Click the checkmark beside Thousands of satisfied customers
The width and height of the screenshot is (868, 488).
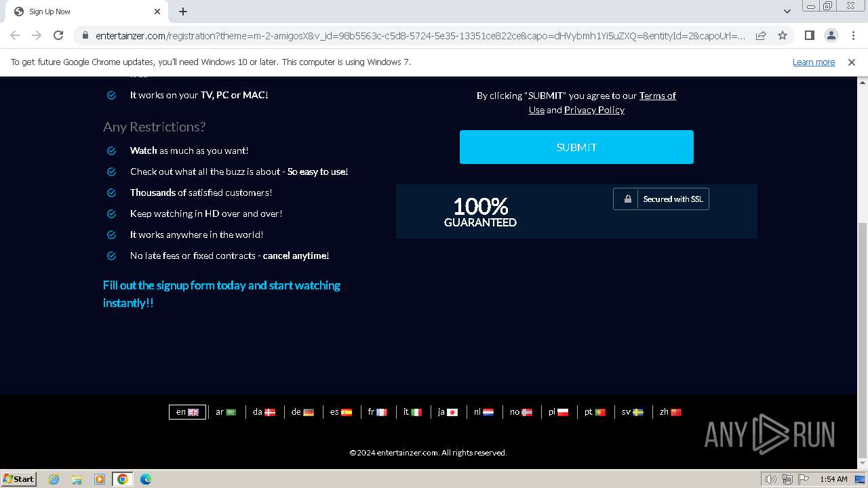[x=111, y=192]
